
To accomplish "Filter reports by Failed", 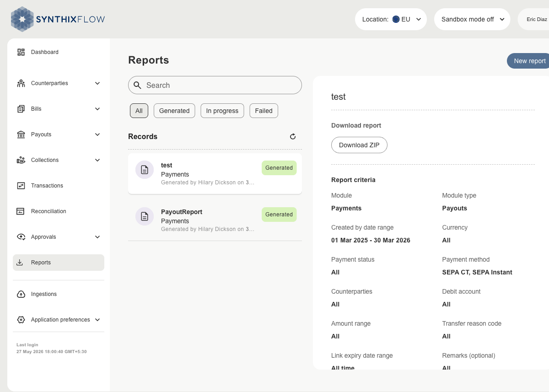I will [x=264, y=111].
